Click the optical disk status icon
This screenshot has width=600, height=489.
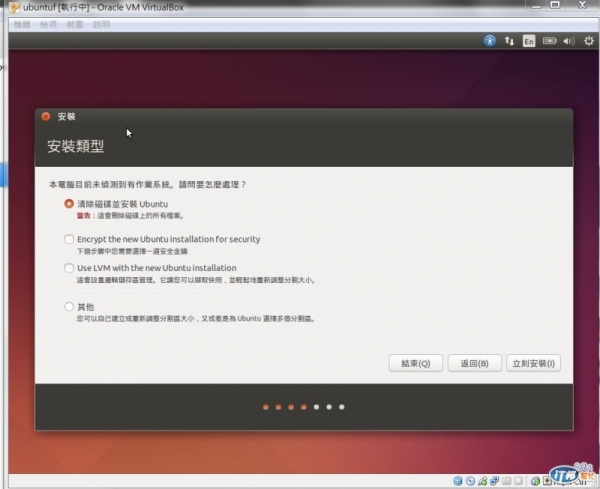pyautogui.click(x=470, y=481)
